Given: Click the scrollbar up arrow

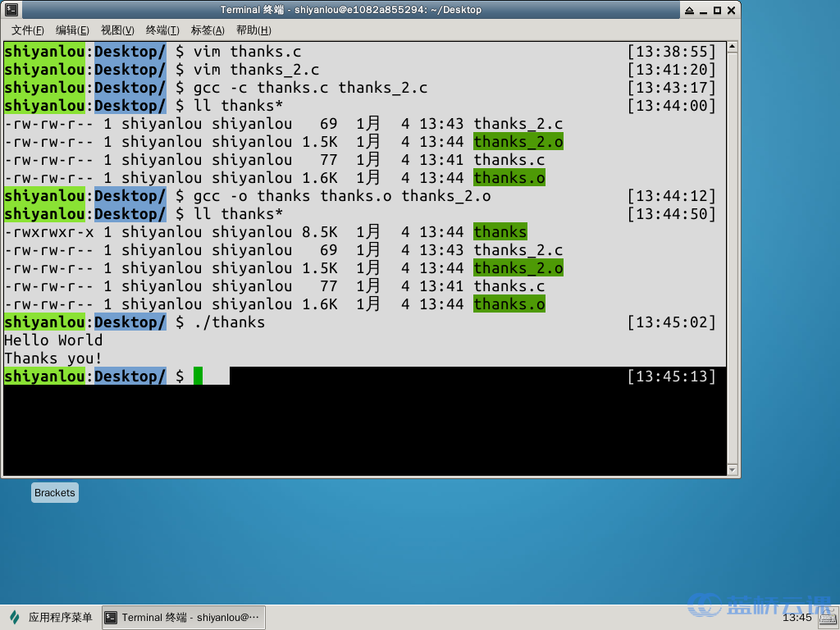Looking at the screenshot, I should coord(731,45).
